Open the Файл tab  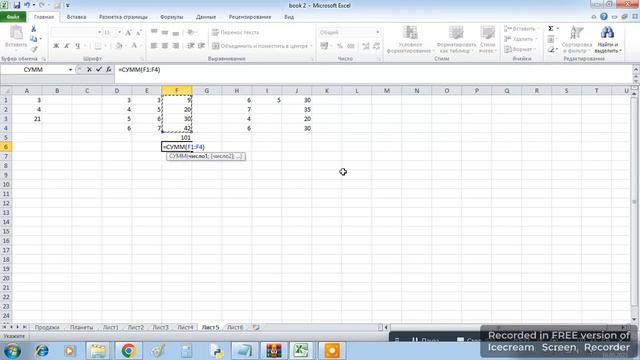[x=13, y=17]
